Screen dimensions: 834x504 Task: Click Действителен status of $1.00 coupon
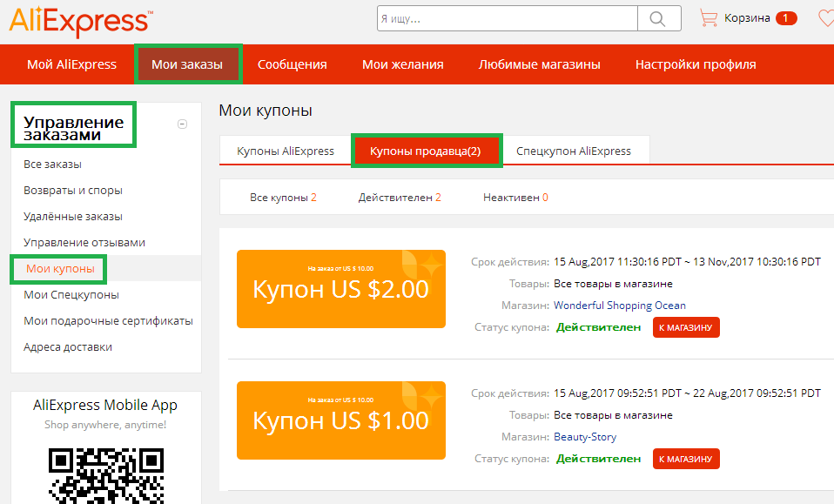pyautogui.click(x=598, y=459)
